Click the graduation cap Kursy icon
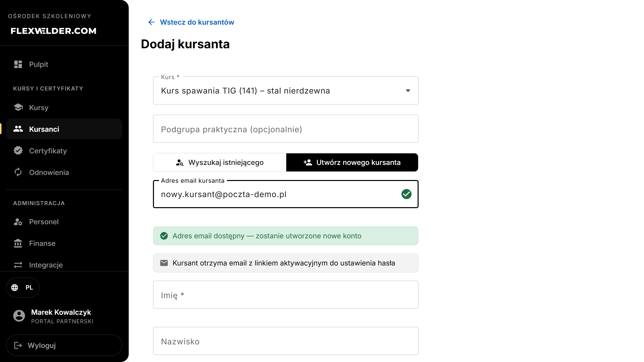The width and height of the screenshot is (644, 362). coord(18,107)
